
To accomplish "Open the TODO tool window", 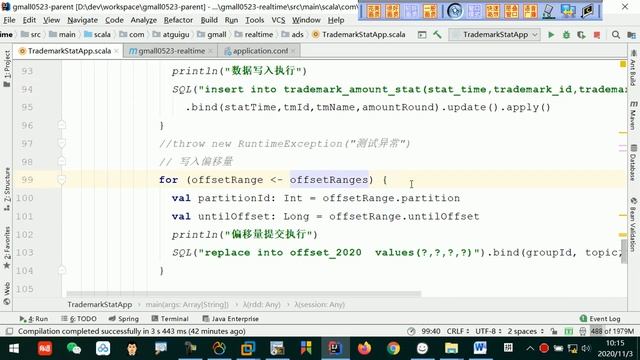I will click(x=79, y=319).
